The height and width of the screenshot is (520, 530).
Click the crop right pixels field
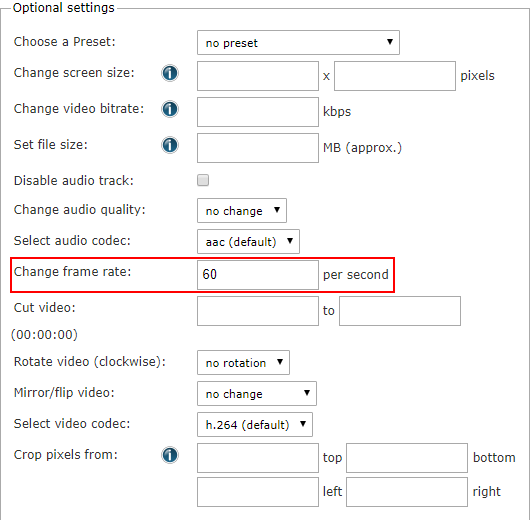(407, 492)
